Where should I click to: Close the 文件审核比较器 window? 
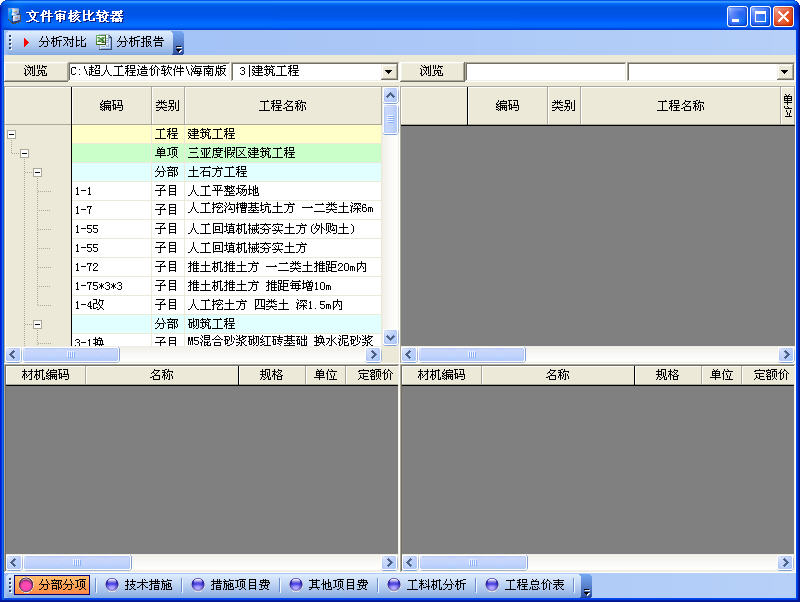(783, 17)
